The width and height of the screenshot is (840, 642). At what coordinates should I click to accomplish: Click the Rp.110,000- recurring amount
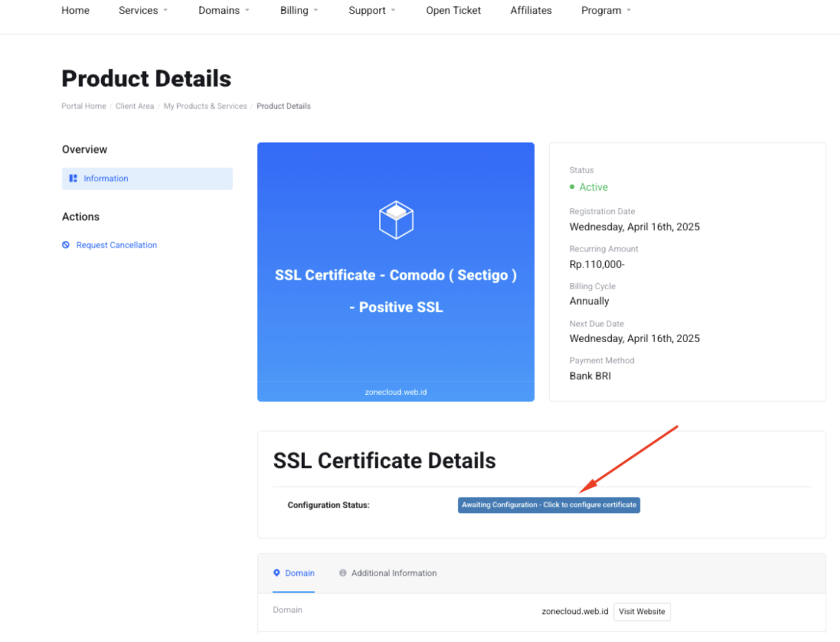coord(597,264)
